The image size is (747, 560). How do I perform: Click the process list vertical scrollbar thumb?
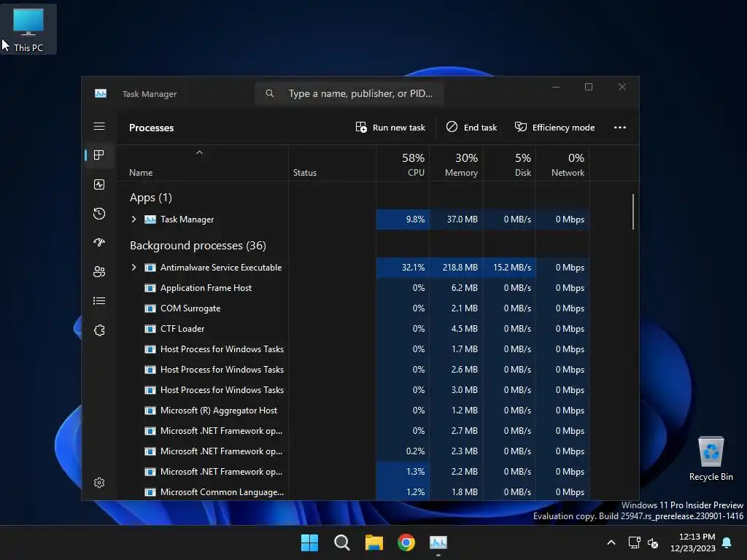633,211
